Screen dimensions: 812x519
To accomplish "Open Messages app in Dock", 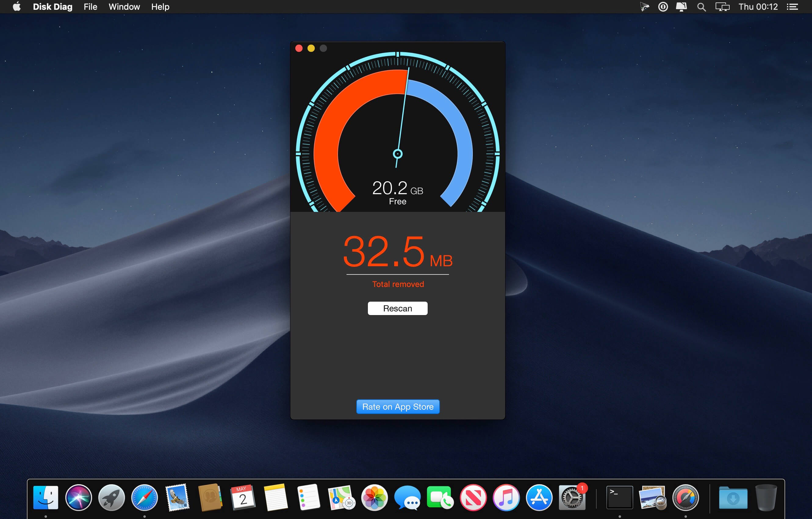I will click(x=407, y=497).
